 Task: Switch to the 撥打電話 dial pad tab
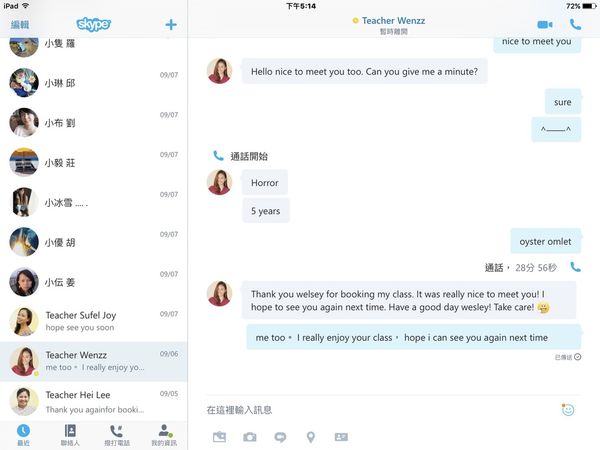point(117,435)
